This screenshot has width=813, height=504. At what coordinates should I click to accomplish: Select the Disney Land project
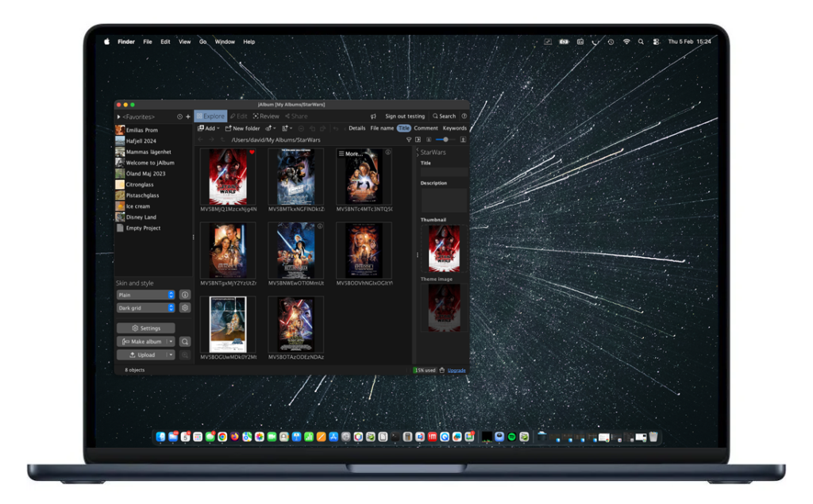pyautogui.click(x=141, y=217)
